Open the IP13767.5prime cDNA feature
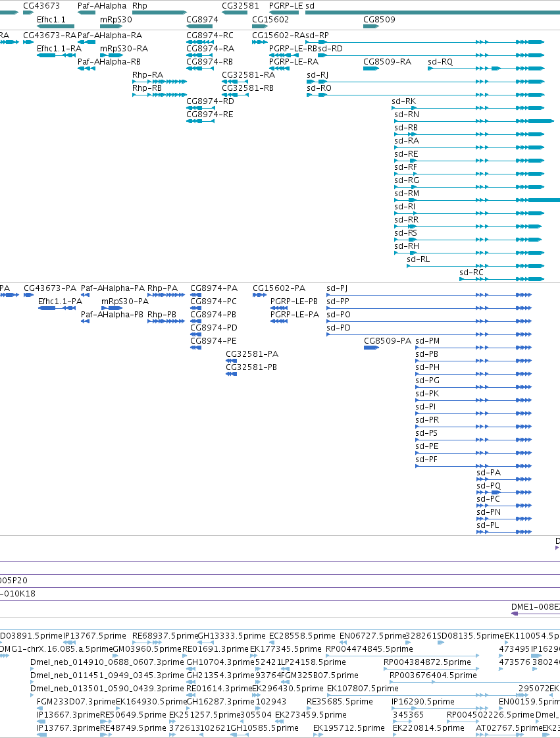Screen dimensions: 560x738 [x=69, y=643]
